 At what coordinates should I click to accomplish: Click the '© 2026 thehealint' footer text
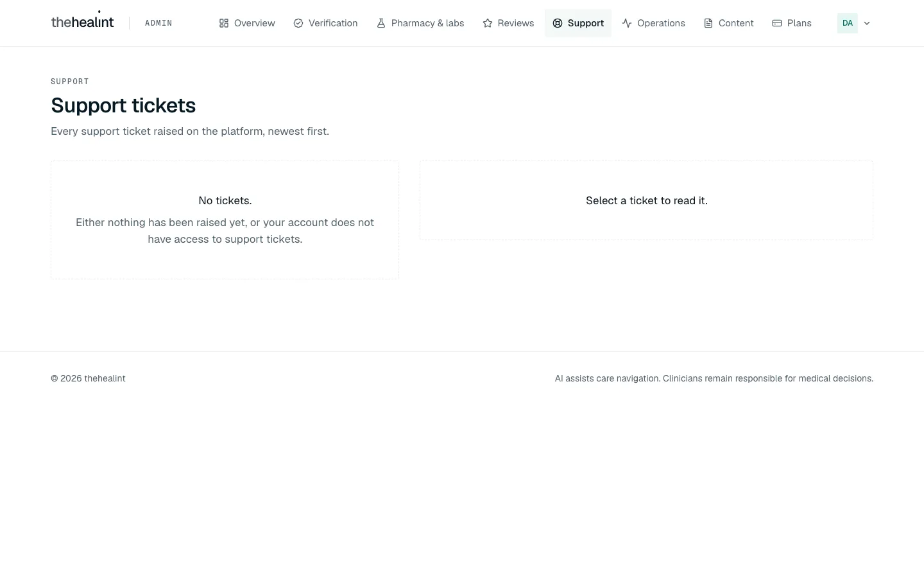tap(88, 378)
